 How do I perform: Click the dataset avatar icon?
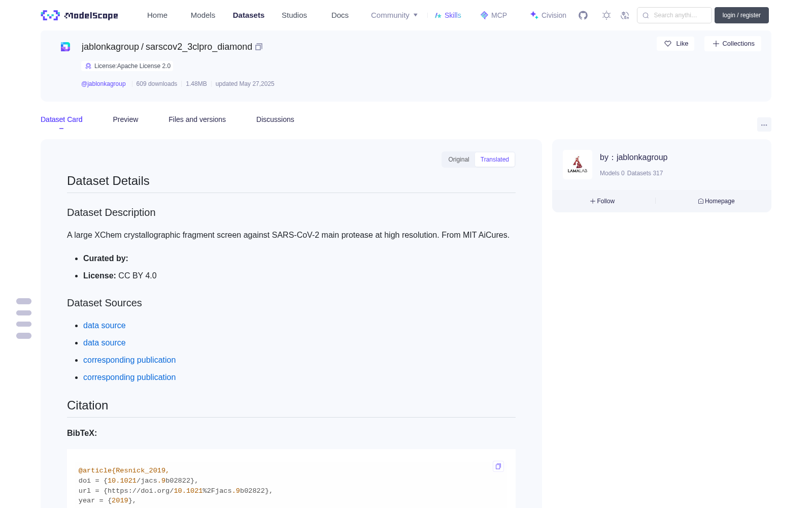click(x=65, y=47)
